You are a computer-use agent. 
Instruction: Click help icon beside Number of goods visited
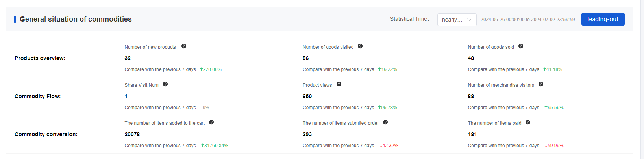point(360,46)
